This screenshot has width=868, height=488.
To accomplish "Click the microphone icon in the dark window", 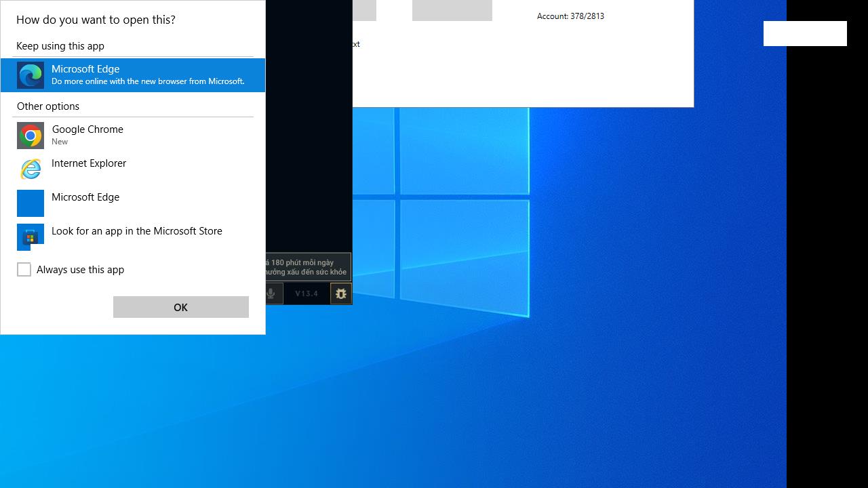I will tap(271, 293).
